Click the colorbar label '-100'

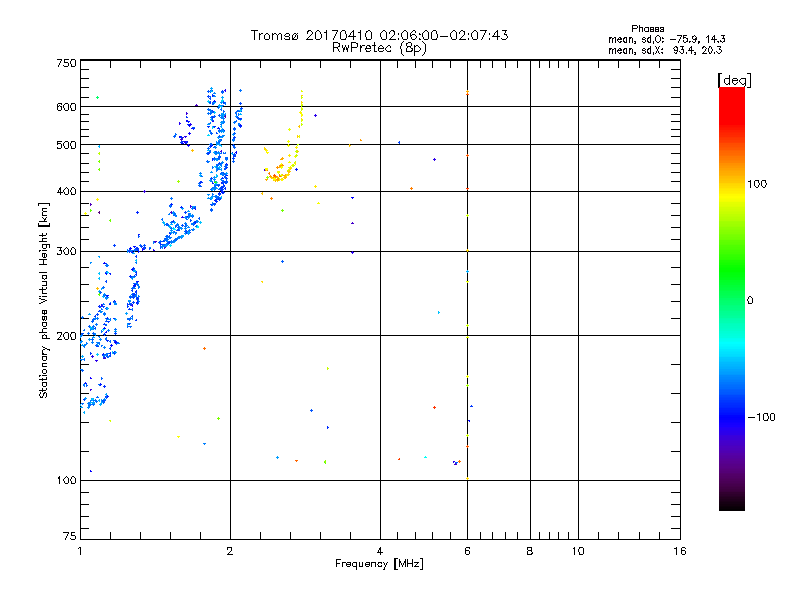(x=761, y=417)
